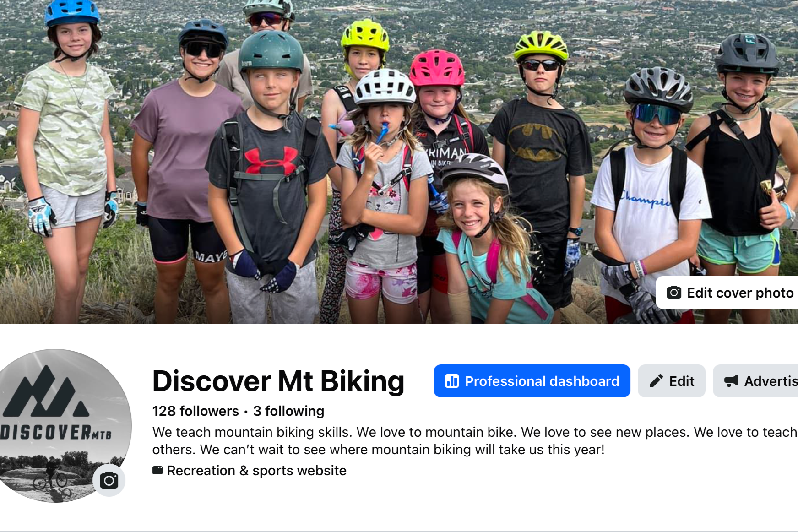Click the camera icon on profile picture
Viewport: 798px width, 532px height.
pyautogui.click(x=109, y=480)
